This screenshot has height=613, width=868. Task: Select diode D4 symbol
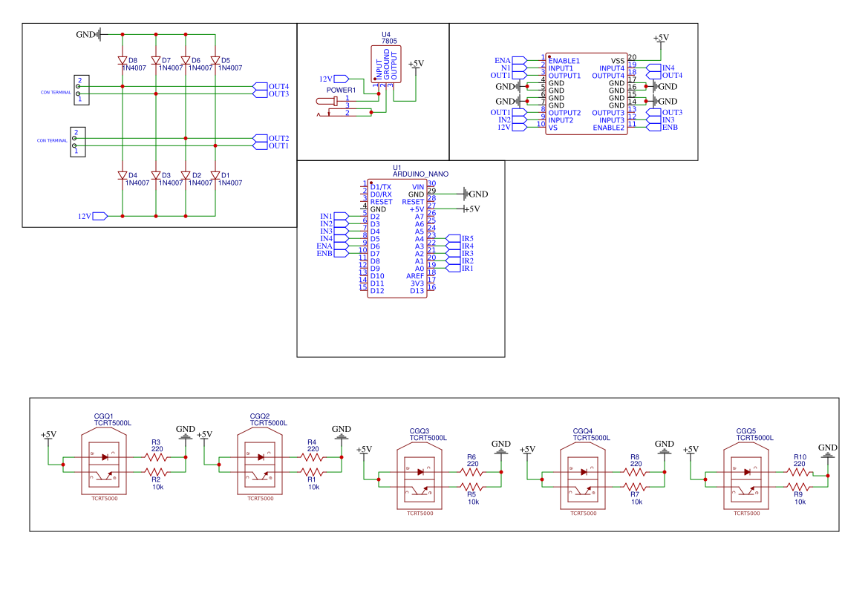tap(123, 175)
